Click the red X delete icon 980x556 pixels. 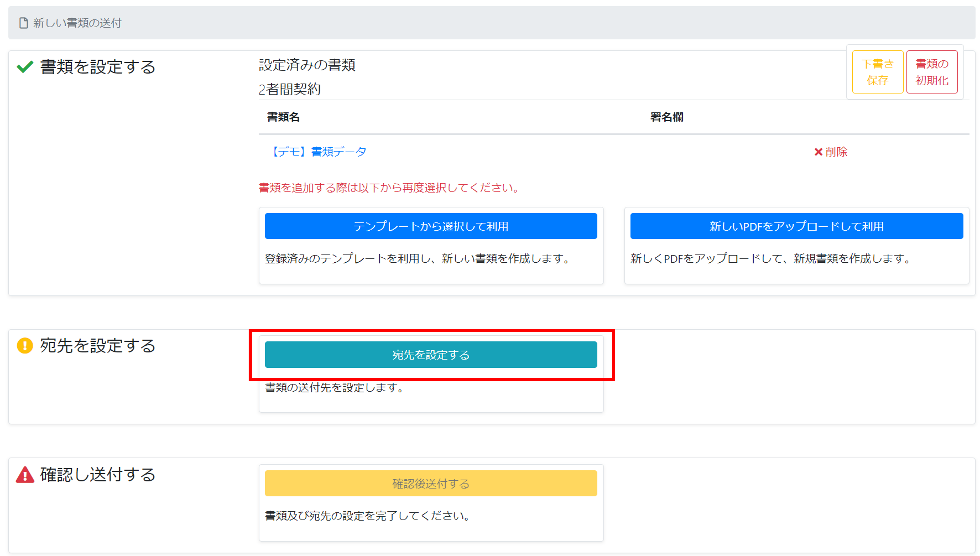[818, 152]
